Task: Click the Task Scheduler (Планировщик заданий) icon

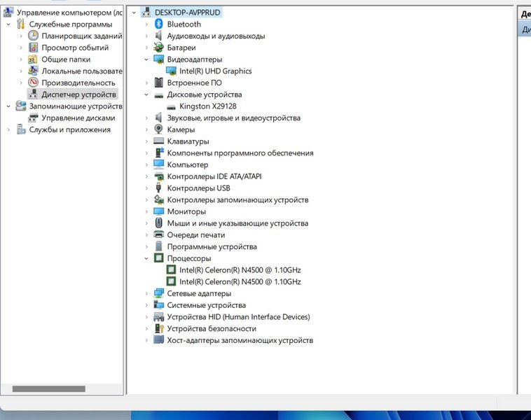Action: 33,36
